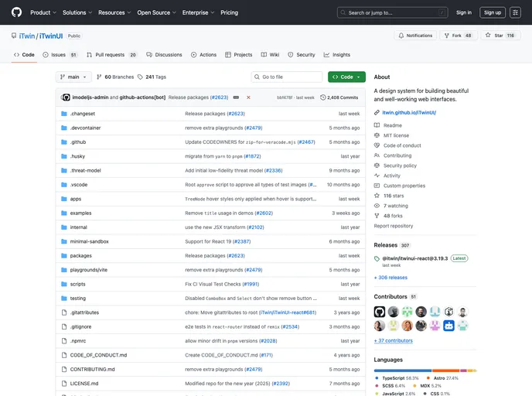Click the link icon next to website URL
This screenshot has height=396, width=532.
click(377, 113)
